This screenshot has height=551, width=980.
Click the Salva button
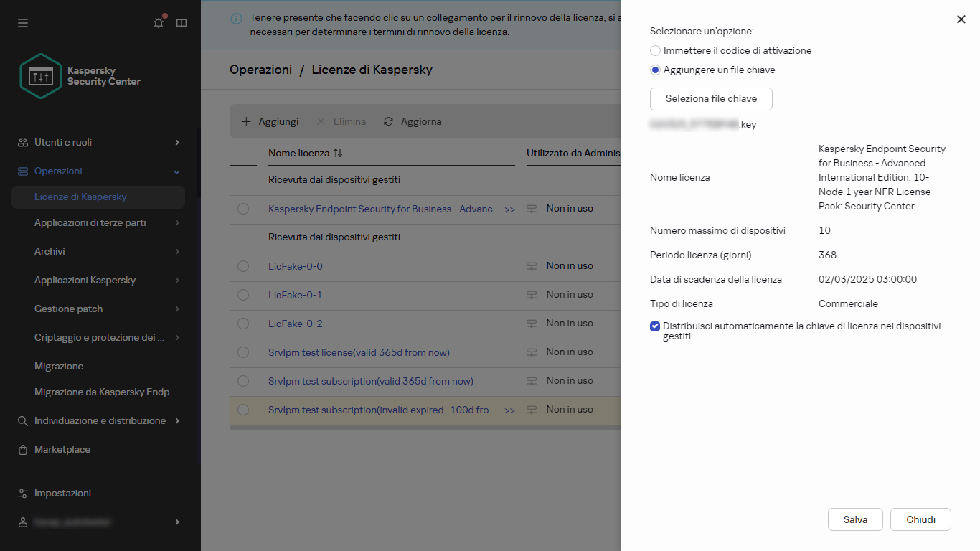tap(855, 519)
